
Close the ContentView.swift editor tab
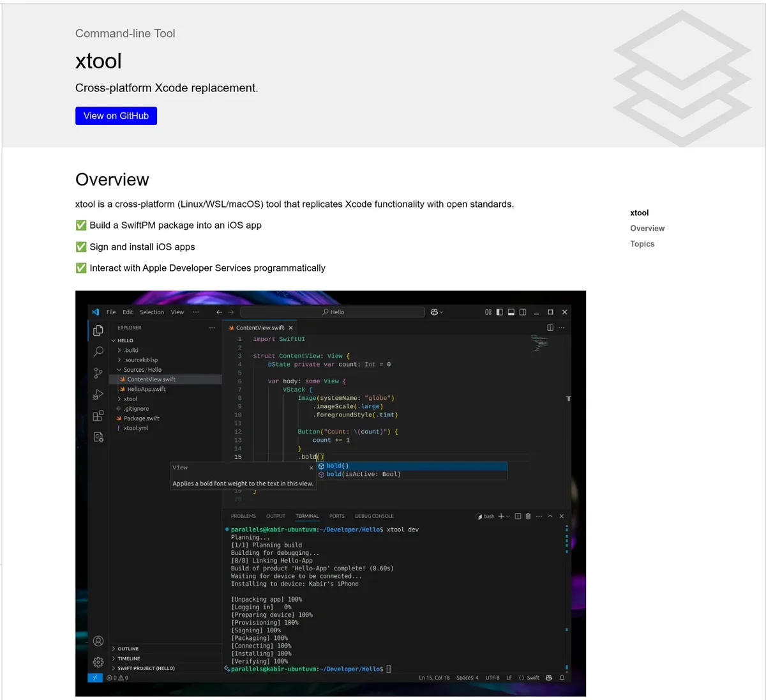click(x=290, y=328)
